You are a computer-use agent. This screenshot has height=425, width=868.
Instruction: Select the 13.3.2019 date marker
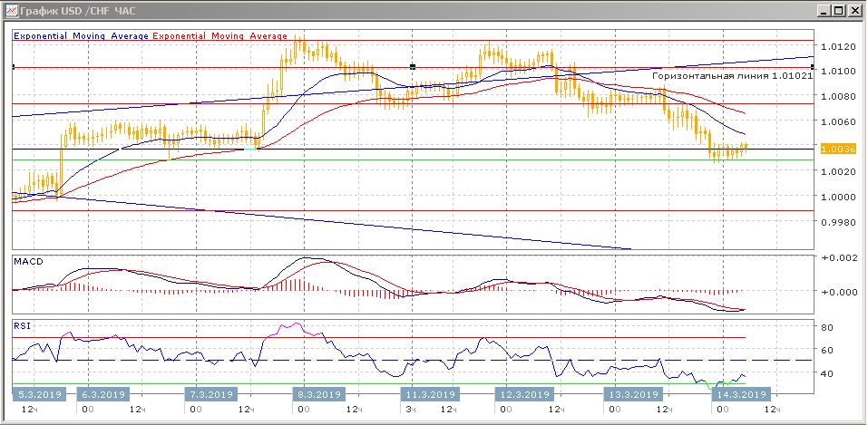(x=633, y=394)
